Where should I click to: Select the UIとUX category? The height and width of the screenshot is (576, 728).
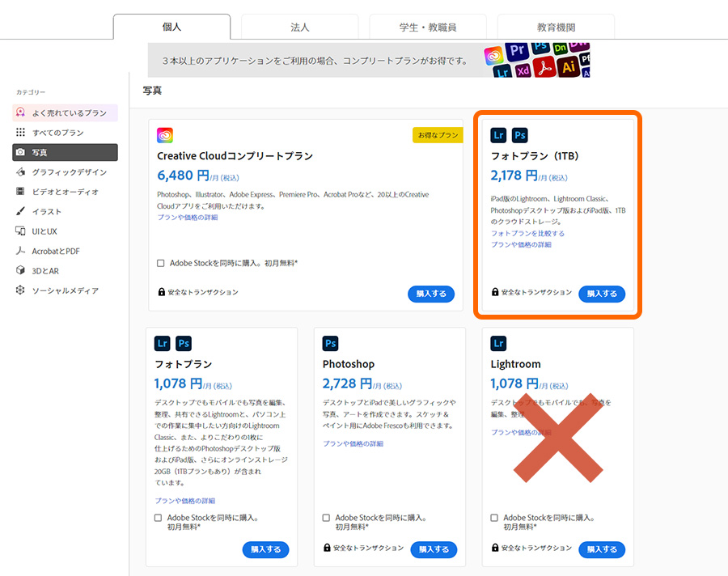pos(65,231)
